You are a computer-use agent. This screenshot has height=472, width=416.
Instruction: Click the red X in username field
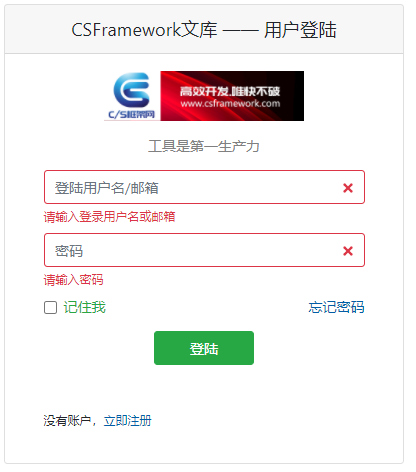pyautogui.click(x=348, y=188)
